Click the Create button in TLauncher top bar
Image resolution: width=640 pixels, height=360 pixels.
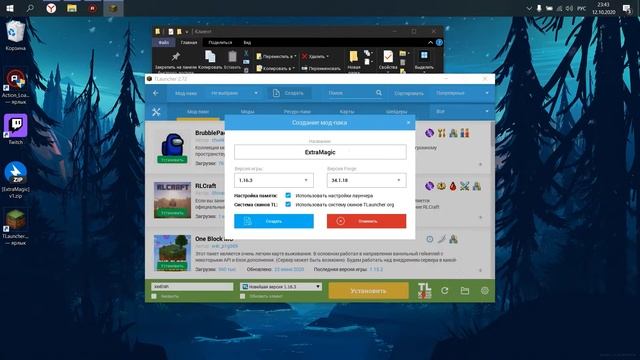(x=288, y=93)
